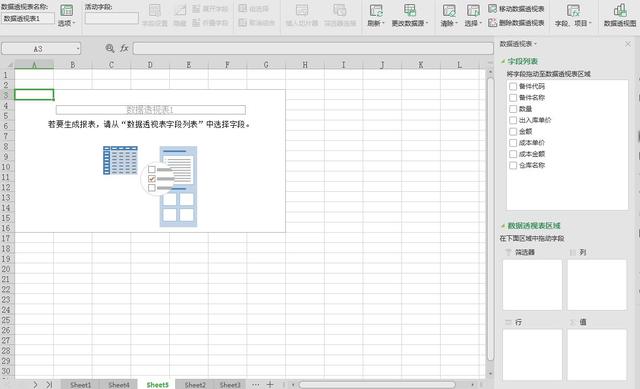The image size is (640, 389).
Task: Expand the 字段、项目 dropdown arrow
Action: [x=590, y=23]
